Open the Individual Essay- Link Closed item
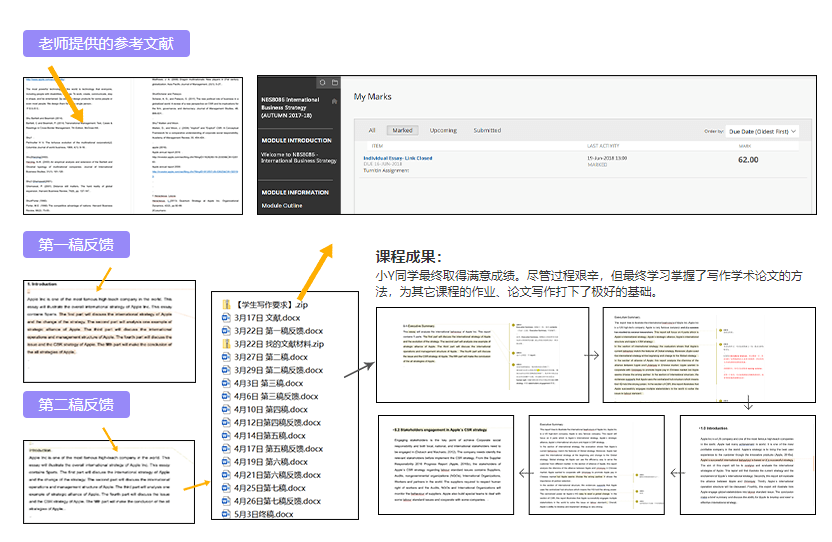The width and height of the screenshot is (832, 542). tap(398, 157)
